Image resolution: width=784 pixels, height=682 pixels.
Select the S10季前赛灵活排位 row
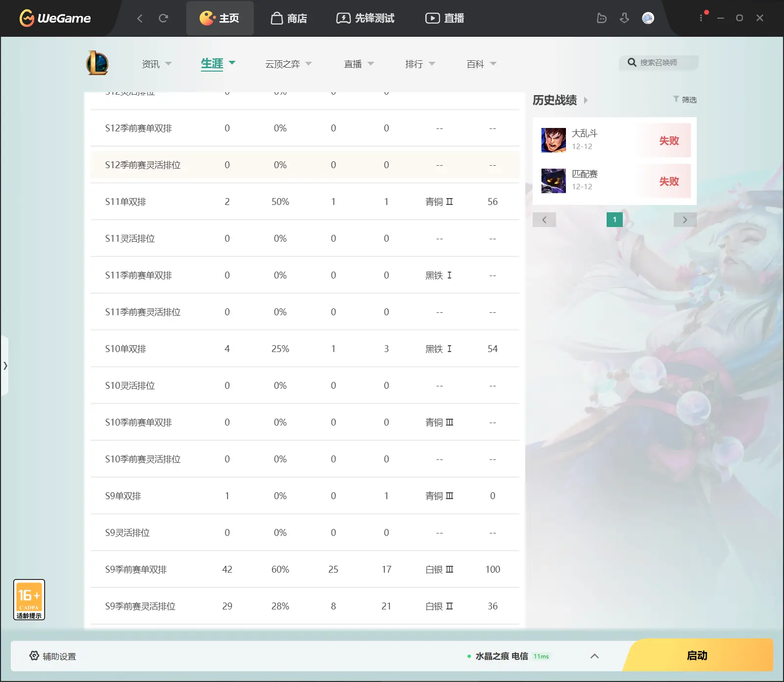point(305,459)
